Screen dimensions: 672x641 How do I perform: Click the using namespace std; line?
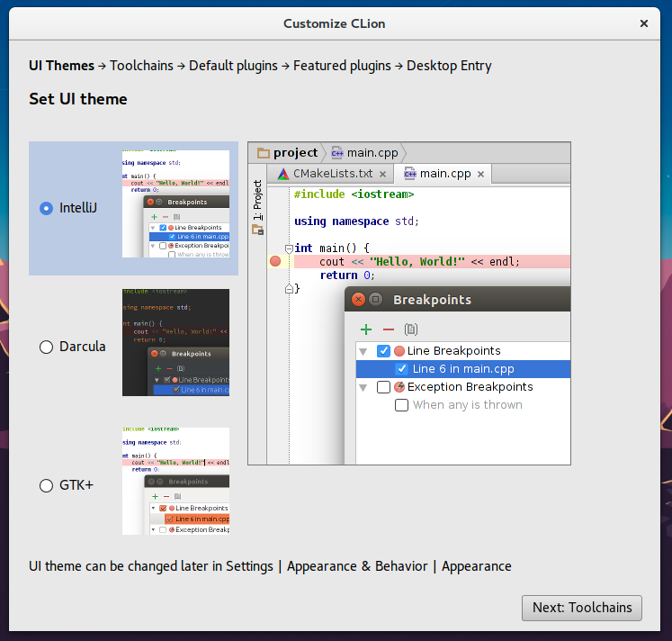[356, 221]
